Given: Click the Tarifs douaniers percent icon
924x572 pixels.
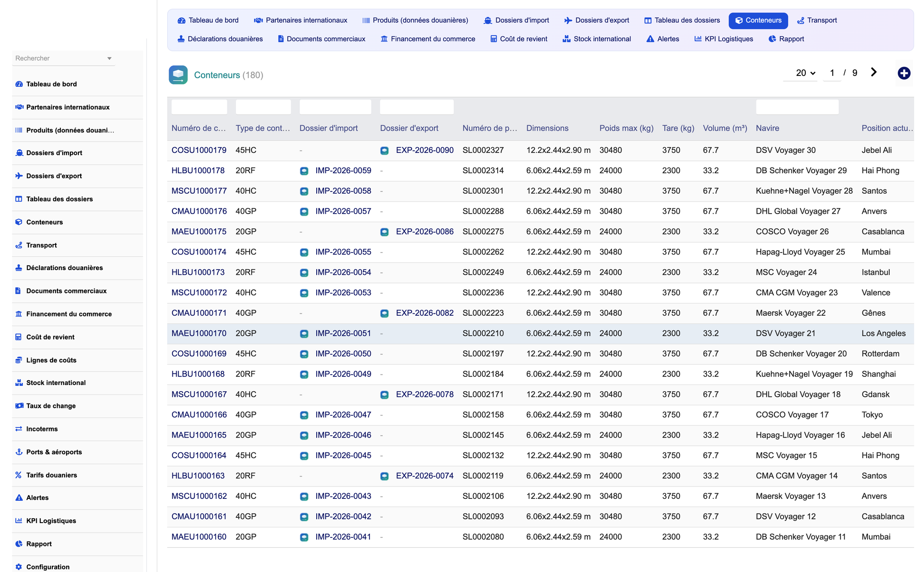Looking at the screenshot, I should pyautogui.click(x=19, y=475).
